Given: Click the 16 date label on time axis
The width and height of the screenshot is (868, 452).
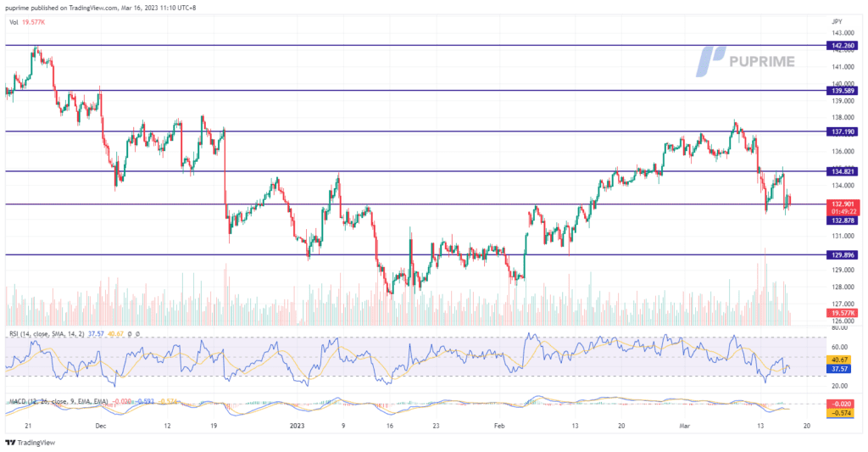Looking at the screenshot, I should pos(390,426).
